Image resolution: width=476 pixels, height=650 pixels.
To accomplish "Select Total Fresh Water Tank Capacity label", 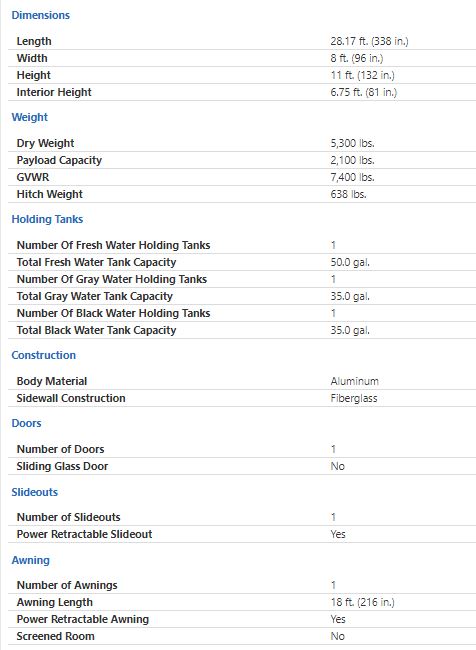I will (97, 262).
